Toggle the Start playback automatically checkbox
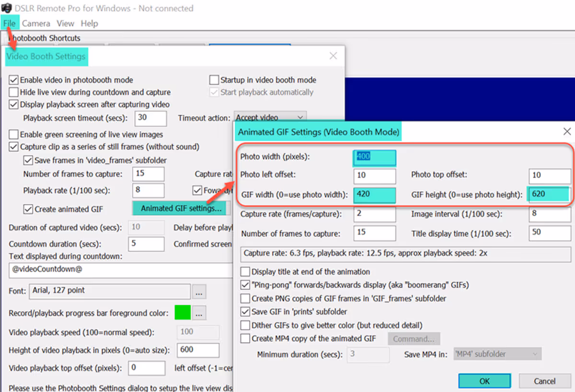Viewport: 575px width, 392px height. (x=214, y=92)
